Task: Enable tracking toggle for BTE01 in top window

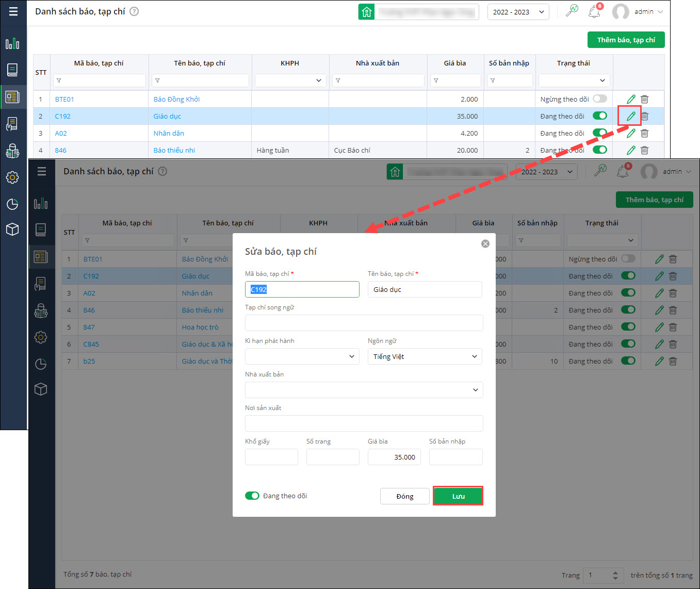Action: coord(600,99)
